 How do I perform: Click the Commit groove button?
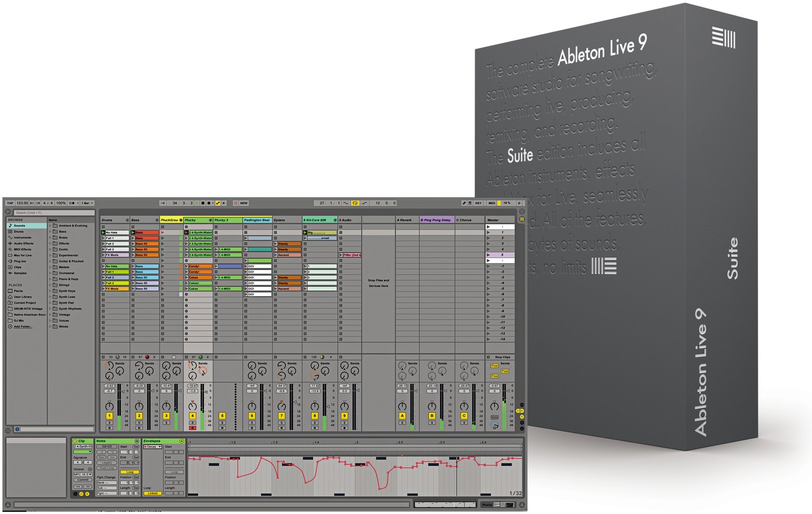pos(83,480)
